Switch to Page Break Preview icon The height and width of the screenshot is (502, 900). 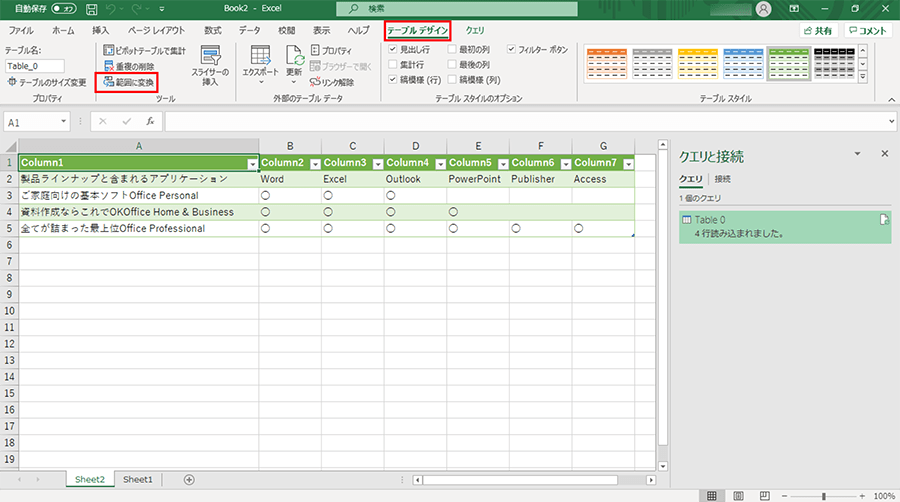coord(764,496)
